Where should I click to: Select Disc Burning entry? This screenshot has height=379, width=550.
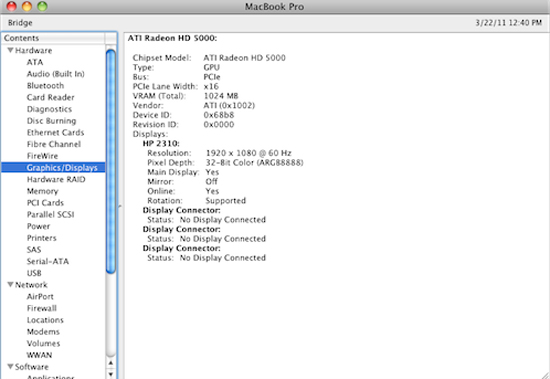coord(51,121)
